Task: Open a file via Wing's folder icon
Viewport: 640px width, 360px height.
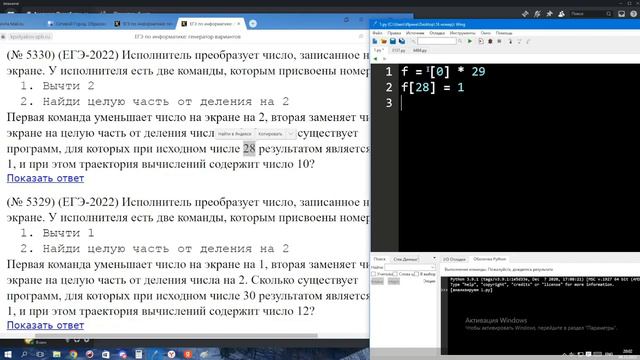Action: (384, 41)
